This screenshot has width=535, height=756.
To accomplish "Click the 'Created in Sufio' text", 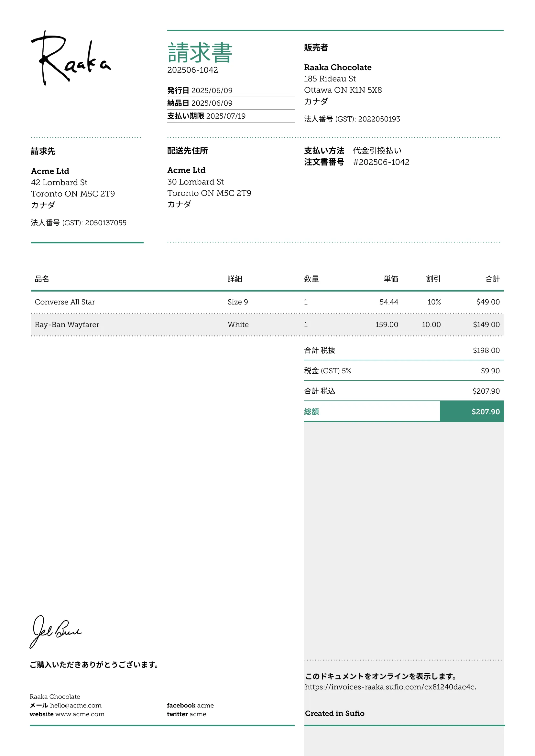I will 334,713.
